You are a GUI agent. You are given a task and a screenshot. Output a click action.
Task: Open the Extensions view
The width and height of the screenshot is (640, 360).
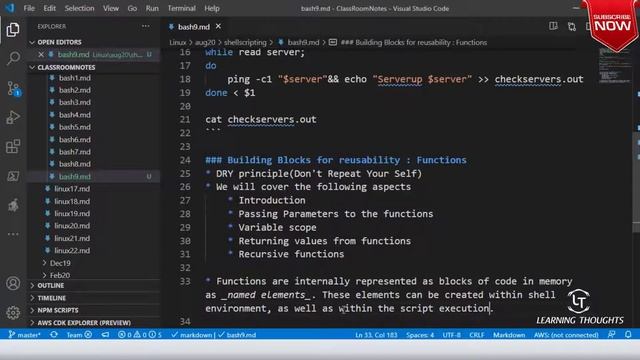coord(13,147)
